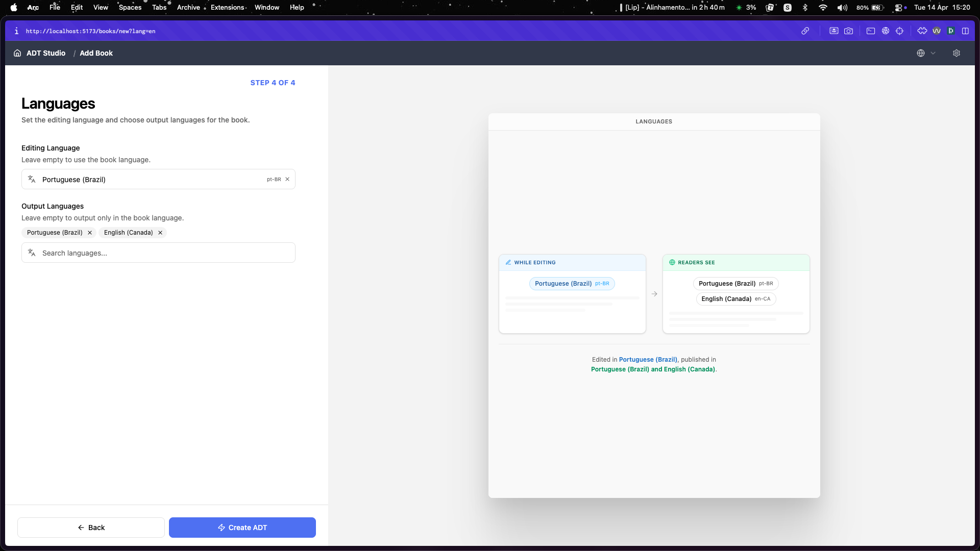Click the STEP 4 OF 4 label
Viewport: 980px width, 551px height.
(x=273, y=83)
